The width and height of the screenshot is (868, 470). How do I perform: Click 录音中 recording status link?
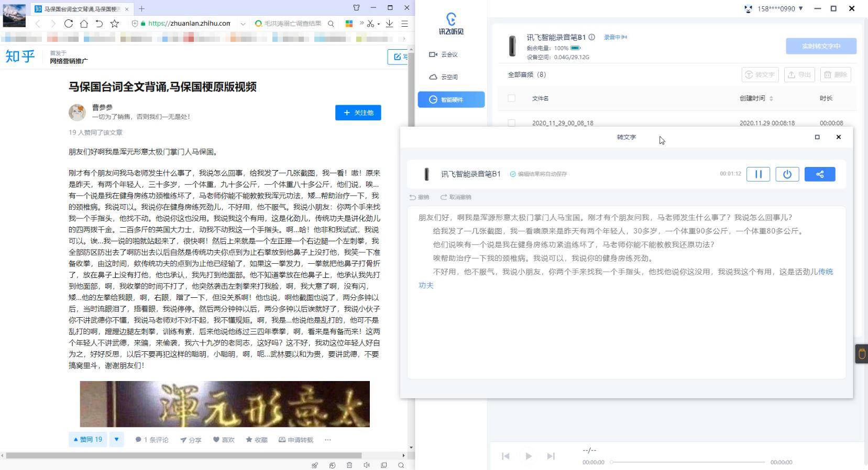[616, 37]
